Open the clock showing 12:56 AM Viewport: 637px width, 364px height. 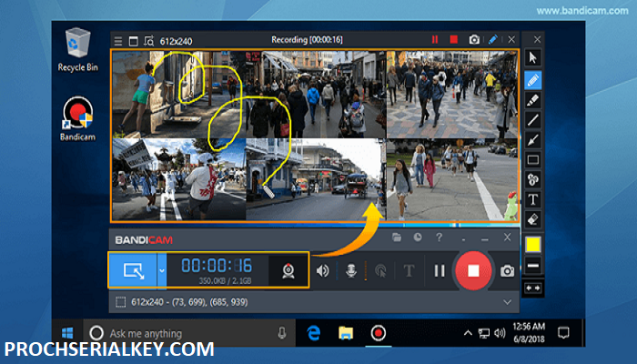tap(529, 333)
